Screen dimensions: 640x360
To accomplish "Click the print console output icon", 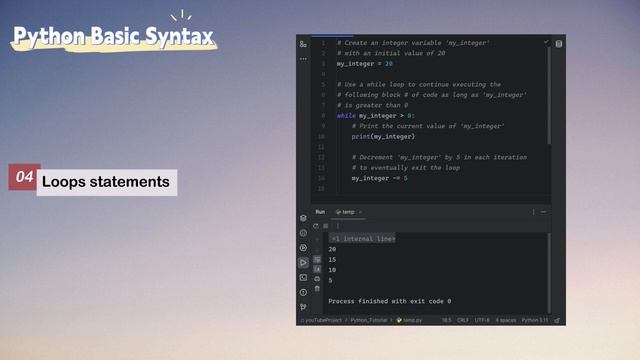I will click(317, 279).
